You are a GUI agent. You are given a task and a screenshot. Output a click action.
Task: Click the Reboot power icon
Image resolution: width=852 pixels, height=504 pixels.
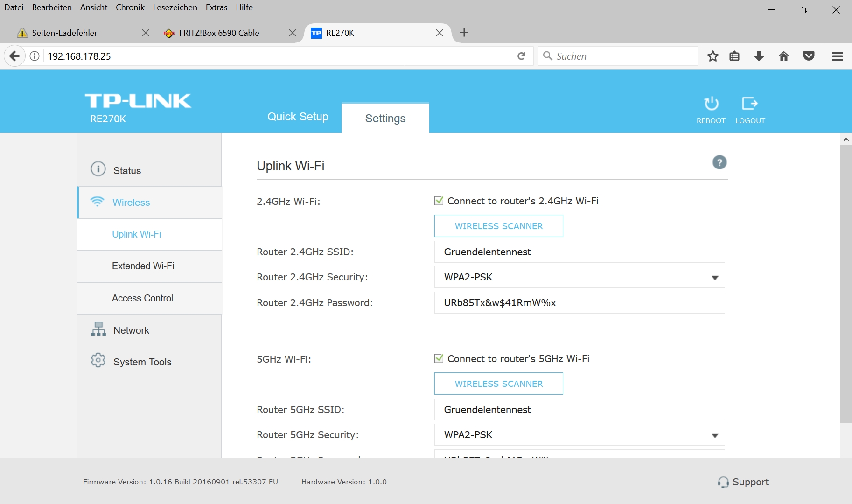[x=711, y=103]
